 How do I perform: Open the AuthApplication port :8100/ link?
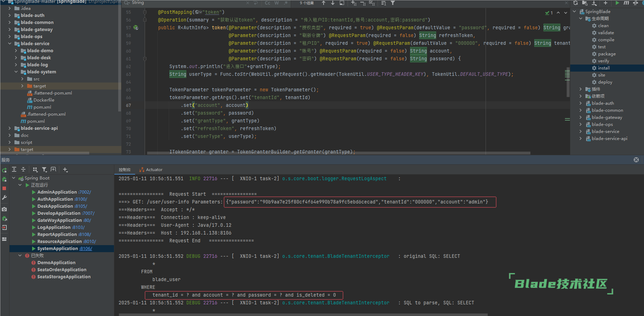pyautogui.click(x=81, y=199)
